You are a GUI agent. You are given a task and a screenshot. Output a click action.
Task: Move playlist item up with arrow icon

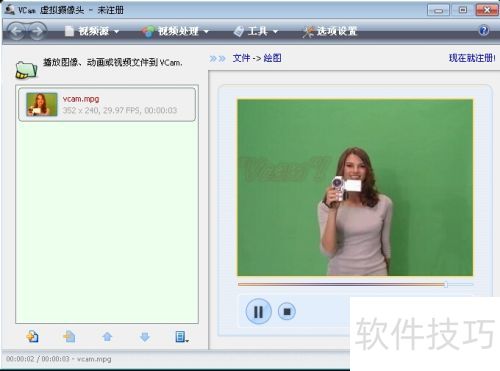pos(107,337)
